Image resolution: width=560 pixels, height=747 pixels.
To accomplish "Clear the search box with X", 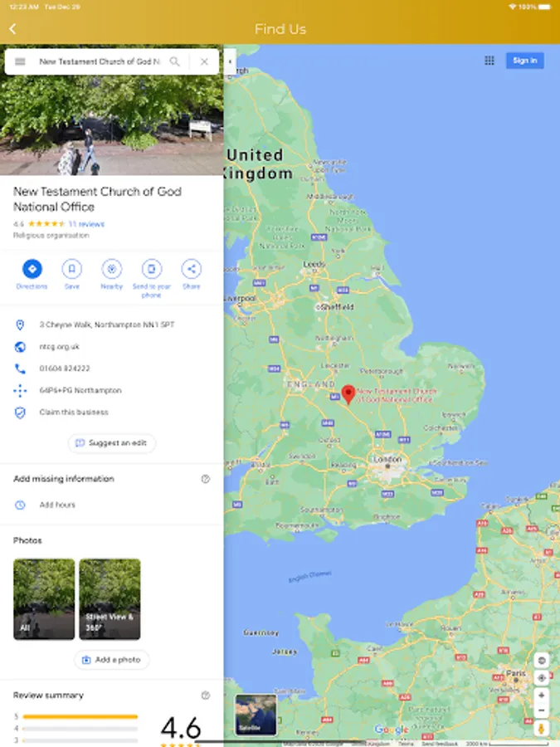I will pyautogui.click(x=204, y=61).
